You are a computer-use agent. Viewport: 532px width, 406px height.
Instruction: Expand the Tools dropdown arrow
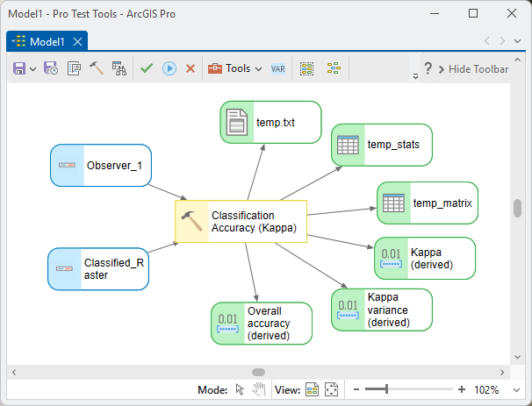click(x=258, y=69)
